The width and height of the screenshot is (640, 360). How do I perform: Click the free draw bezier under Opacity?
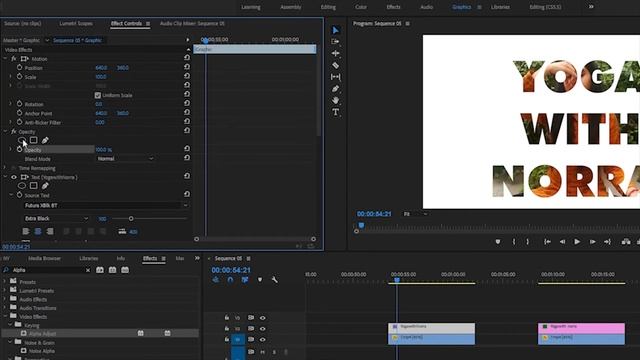point(45,140)
